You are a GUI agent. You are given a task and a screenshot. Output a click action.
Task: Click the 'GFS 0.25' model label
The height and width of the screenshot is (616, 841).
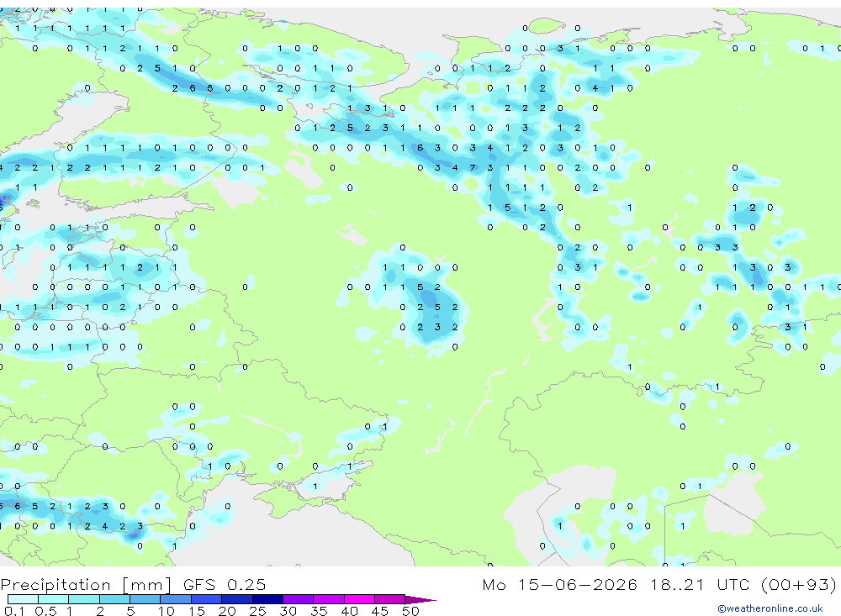pos(225,584)
